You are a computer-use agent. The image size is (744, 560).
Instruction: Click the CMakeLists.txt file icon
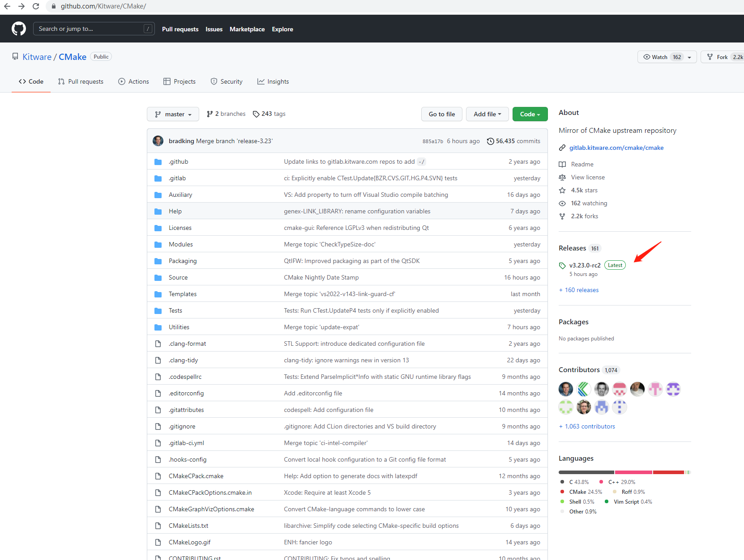158,526
